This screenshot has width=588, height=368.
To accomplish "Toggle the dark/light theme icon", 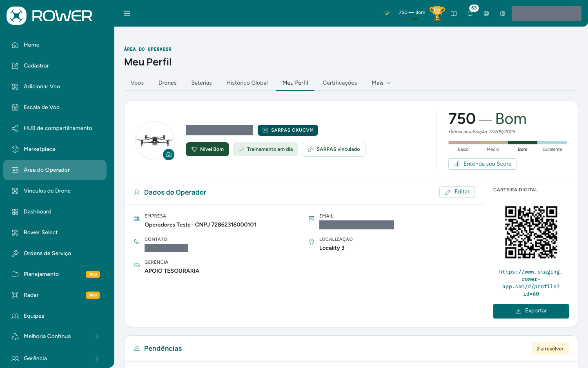I will click(503, 13).
